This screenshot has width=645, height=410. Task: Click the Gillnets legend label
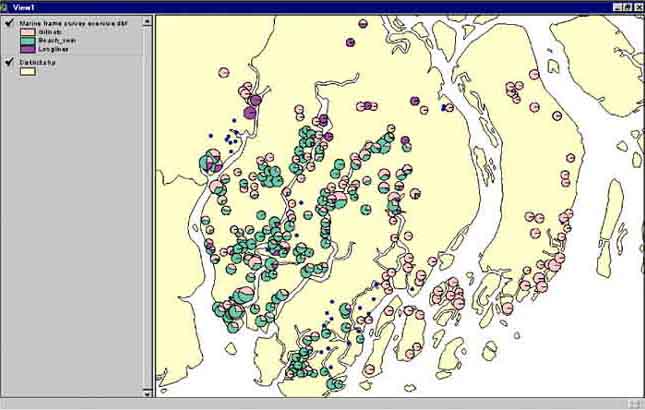click(x=50, y=31)
